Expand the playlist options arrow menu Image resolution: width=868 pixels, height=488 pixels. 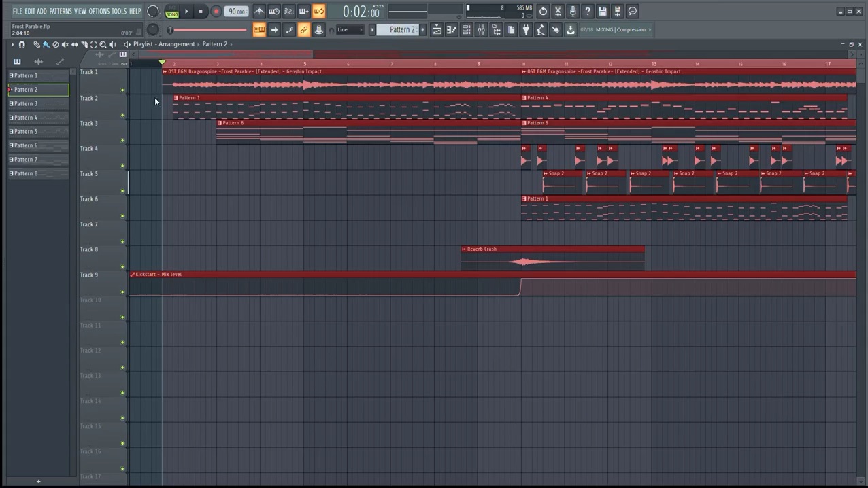click(x=12, y=44)
